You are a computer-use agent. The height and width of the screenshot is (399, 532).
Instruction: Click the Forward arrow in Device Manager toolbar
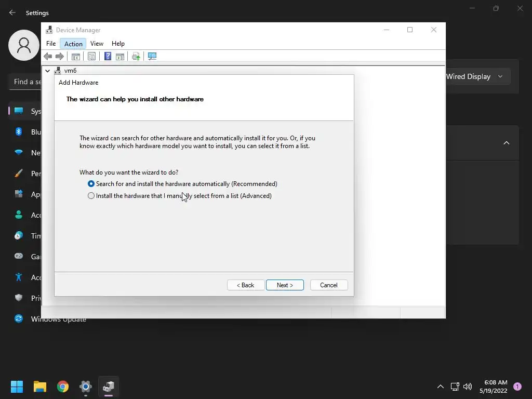(x=59, y=56)
